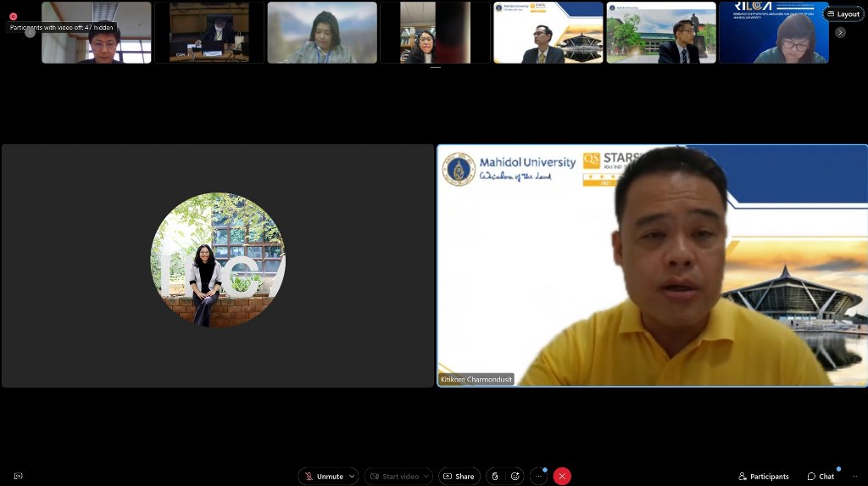Select Kritkorn Charmondusit's active speaker video
This screenshot has width=868, height=486.
click(x=652, y=265)
